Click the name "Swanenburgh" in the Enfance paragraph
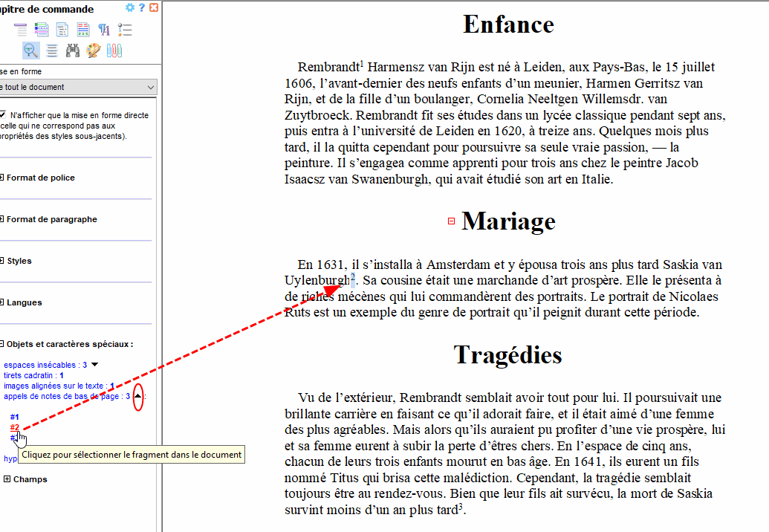This screenshot has height=532, width=769. pos(392,180)
